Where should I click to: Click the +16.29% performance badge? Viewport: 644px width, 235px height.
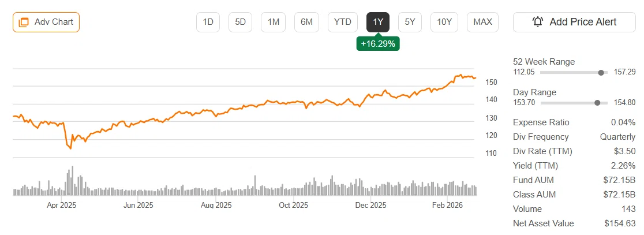[378, 43]
